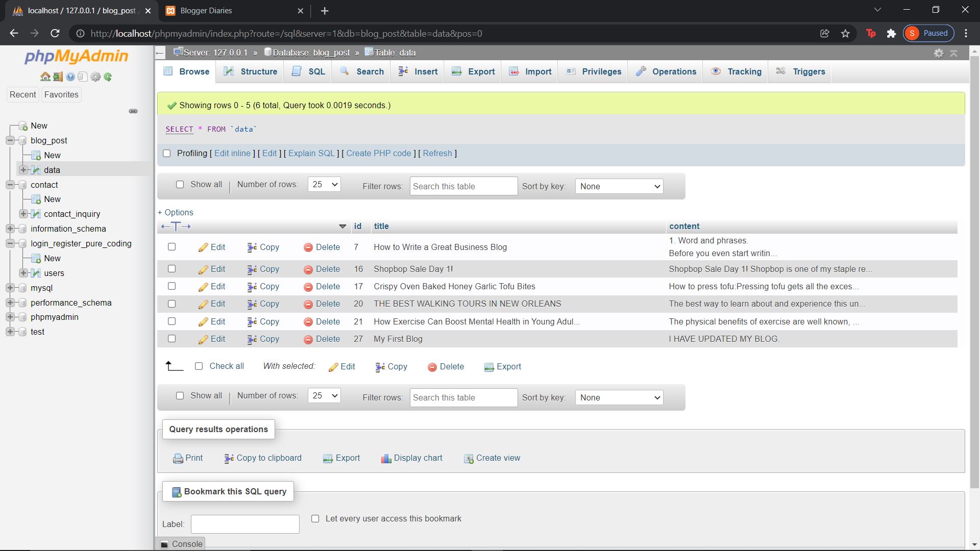Click the Explain SQL link
The height and width of the screenshot is (551, 980).
click(311, 154)
